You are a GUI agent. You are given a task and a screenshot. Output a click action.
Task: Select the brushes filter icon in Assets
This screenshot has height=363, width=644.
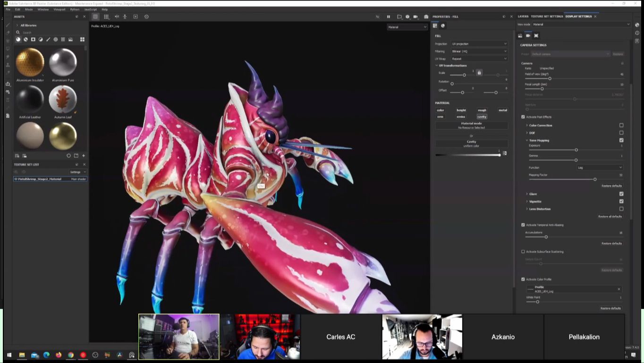coord(48,40)
